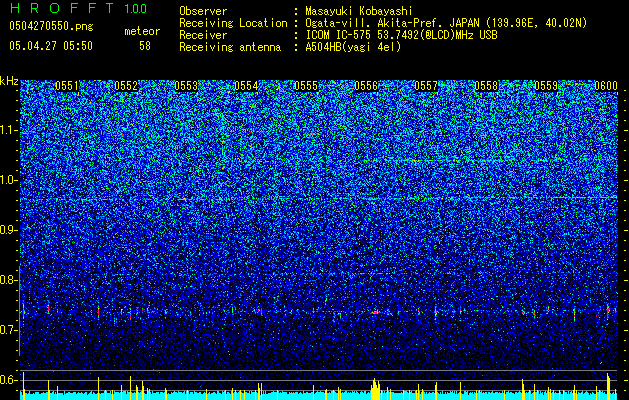Click the 0555 time marker
The height and width of the screenshot is (400, 629).
(x=306, y=86)
